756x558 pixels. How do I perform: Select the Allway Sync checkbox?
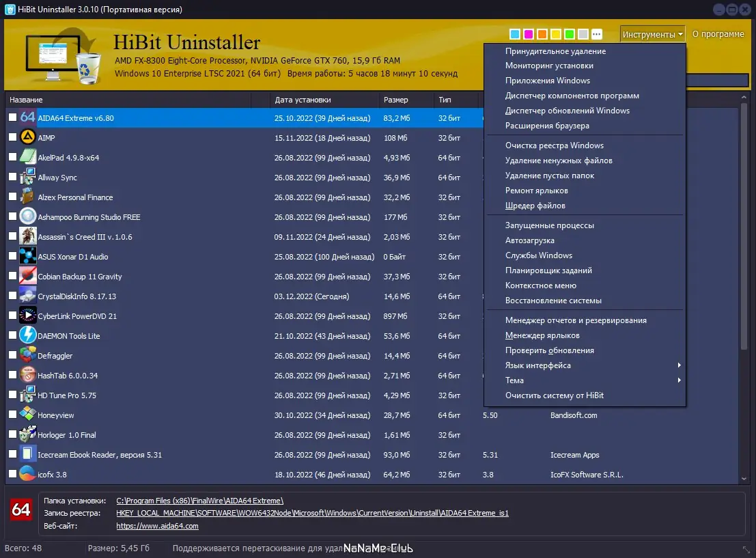point(12,176)
